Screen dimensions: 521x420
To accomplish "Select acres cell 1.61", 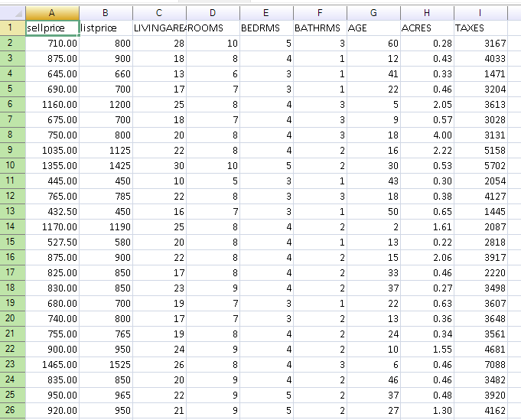I will [x=427, y=226].
